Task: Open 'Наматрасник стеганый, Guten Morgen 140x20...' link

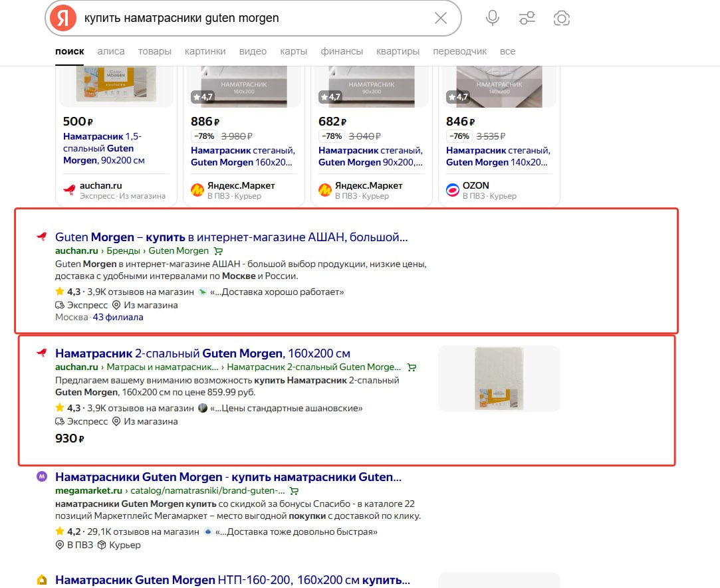Action: point(498,157)
